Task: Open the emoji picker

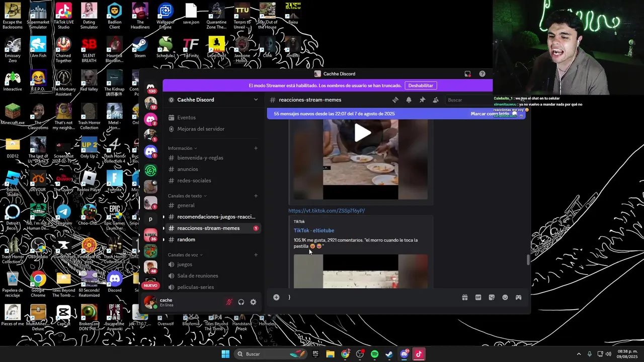Action: point(505,297)
